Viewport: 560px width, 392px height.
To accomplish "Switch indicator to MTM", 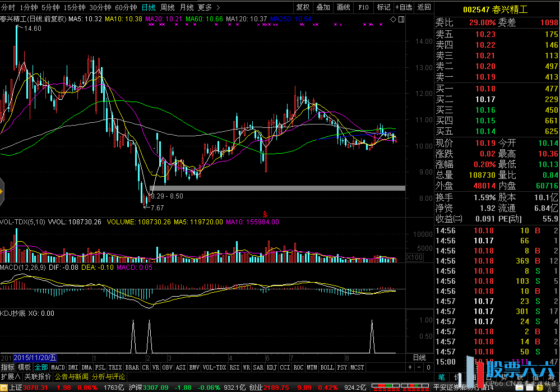I will pyautogui.click(x=312, y=367).
